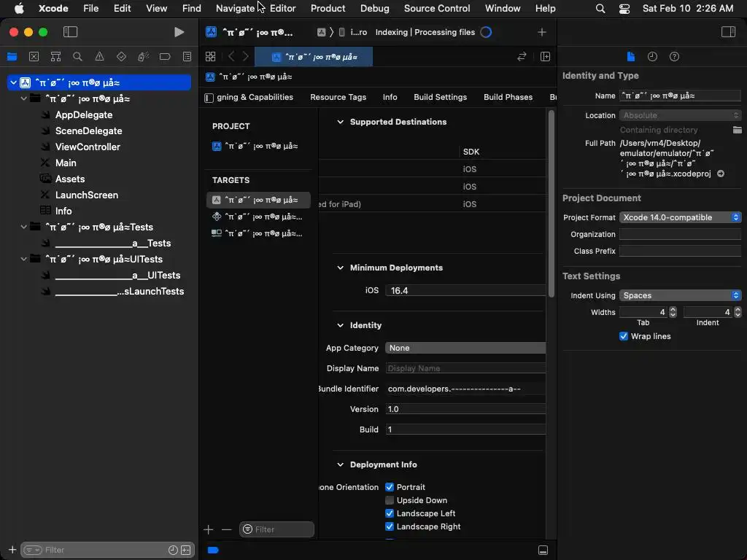Click the editor swap arrows icon
747x560 pixels.
tap(522, 57)
